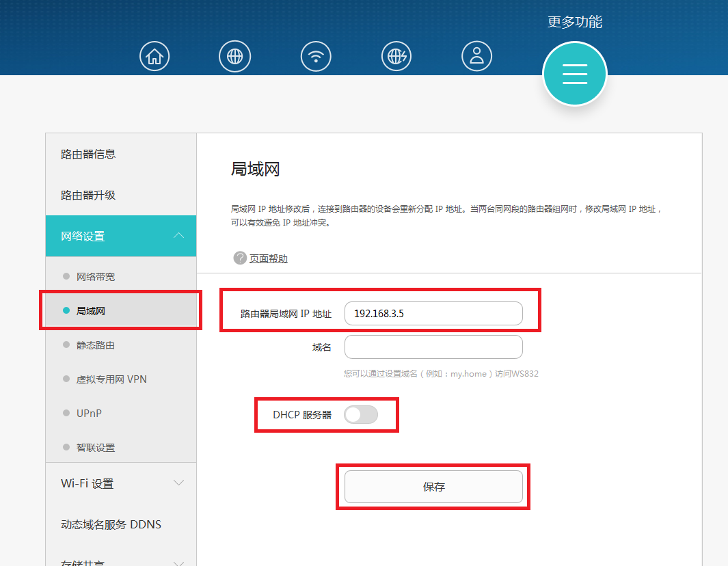Open 静态路由 submenu item
The image size is (728, 566).
pos(96,345)
